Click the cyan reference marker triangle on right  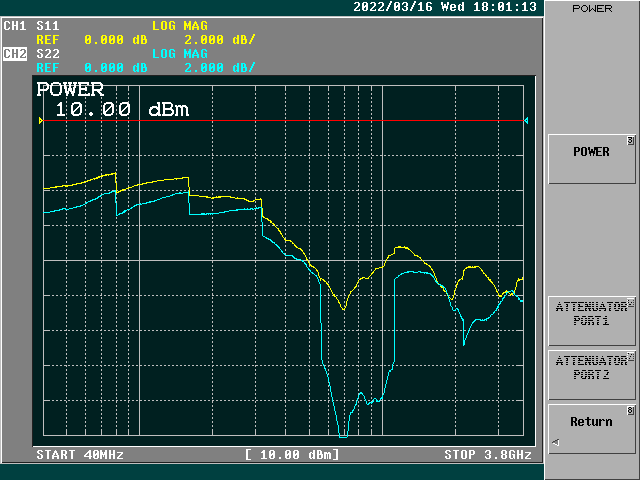point(526,120)
